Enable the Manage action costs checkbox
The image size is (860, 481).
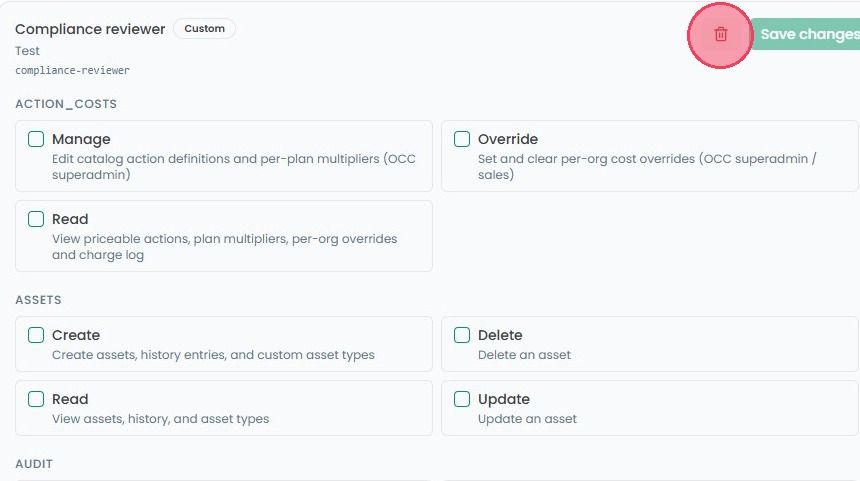point(36,139)
